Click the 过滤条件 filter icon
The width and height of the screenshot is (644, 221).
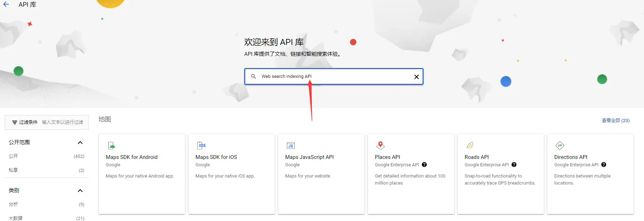[x=15, y=122]
